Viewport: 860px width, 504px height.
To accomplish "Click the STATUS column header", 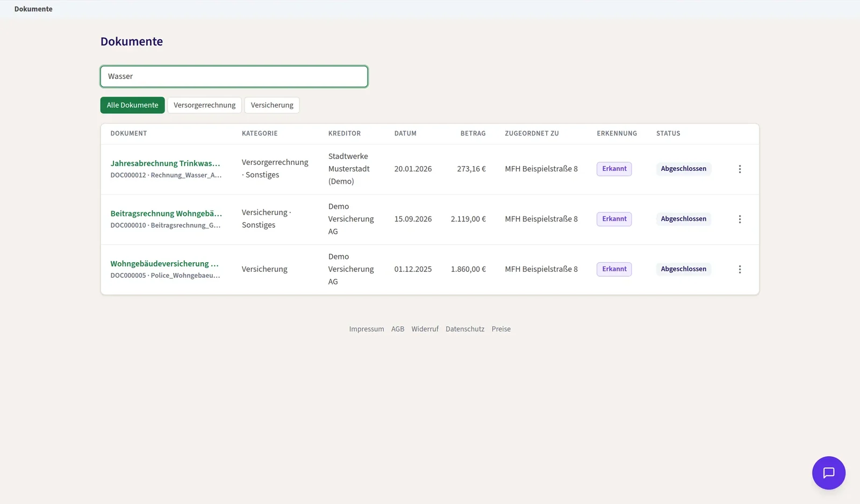I will click(x=668, y=134).
